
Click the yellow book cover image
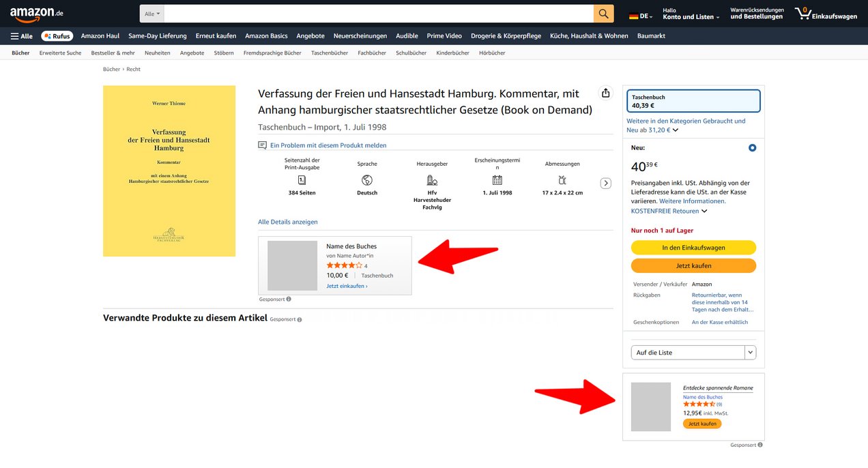pos(169,171)
